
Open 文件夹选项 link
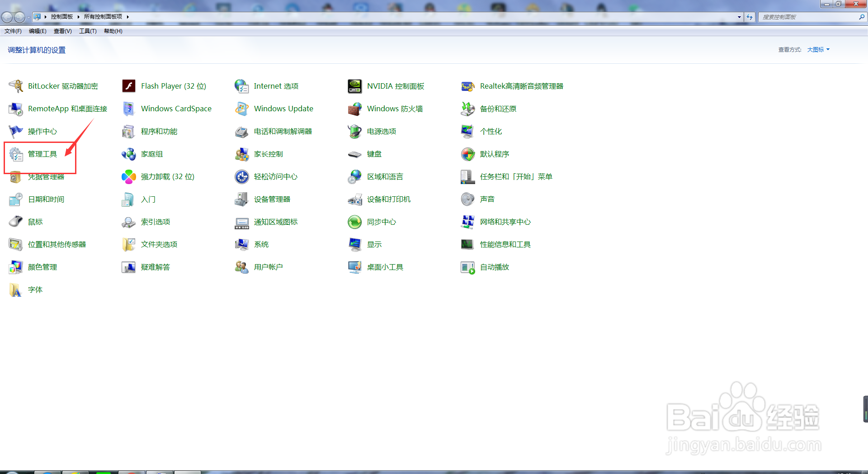click(x=159, y=244)
